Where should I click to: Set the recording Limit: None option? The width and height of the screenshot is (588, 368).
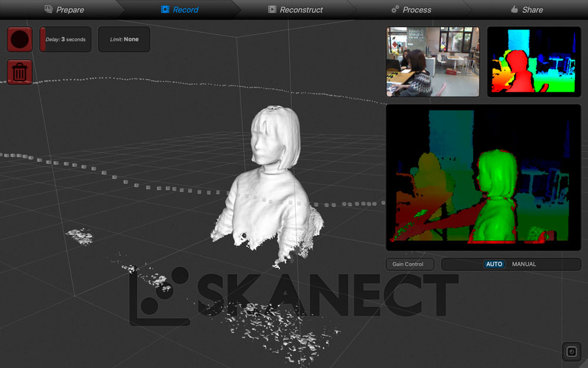[124, 39]
